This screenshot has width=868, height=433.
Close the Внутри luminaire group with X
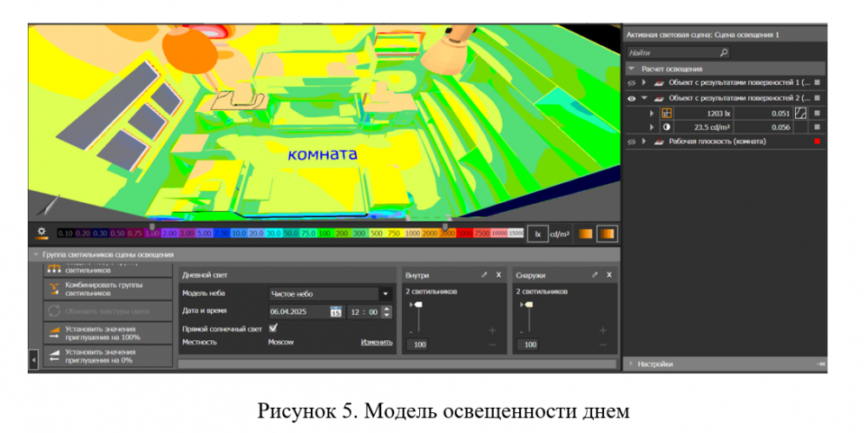pos(498,275)
